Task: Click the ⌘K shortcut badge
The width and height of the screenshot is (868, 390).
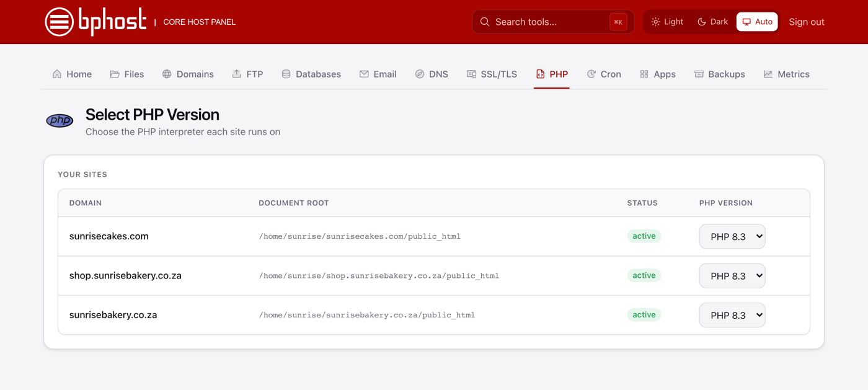Action: pyautogui.click(x=618, y=22)
